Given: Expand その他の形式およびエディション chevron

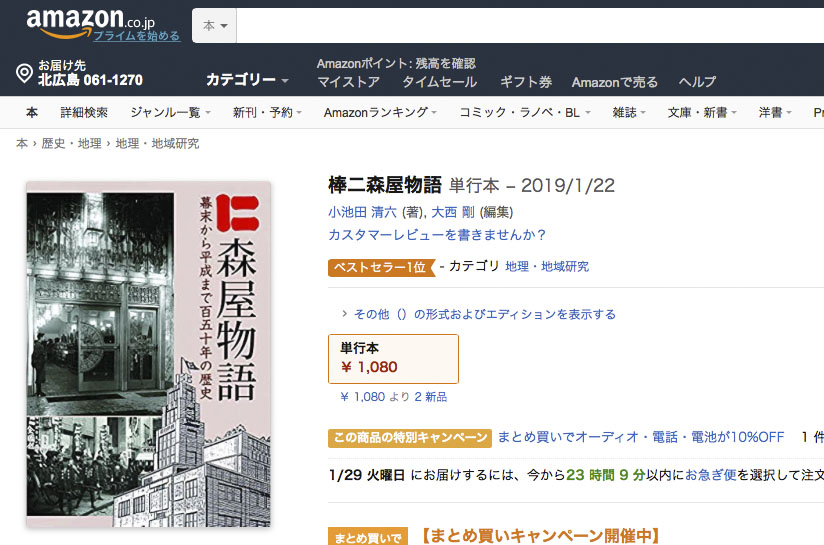Looking at the screenshot, I should pos(344,314).
